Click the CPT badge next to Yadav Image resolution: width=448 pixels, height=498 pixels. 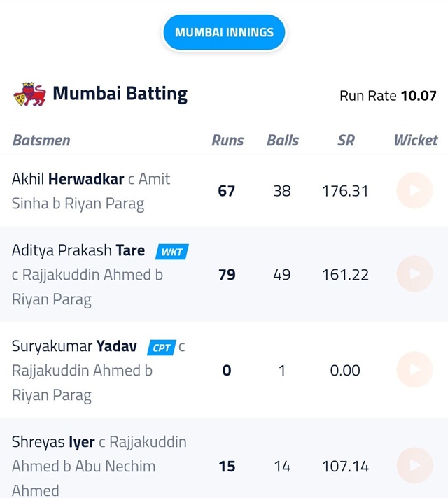click(x=162, y=348)
